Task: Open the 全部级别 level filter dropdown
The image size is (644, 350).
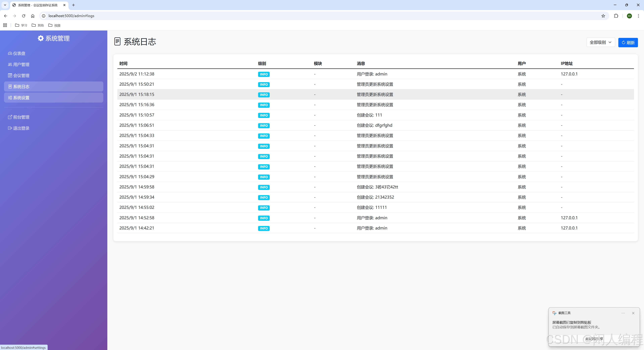Action: [601, 42]
